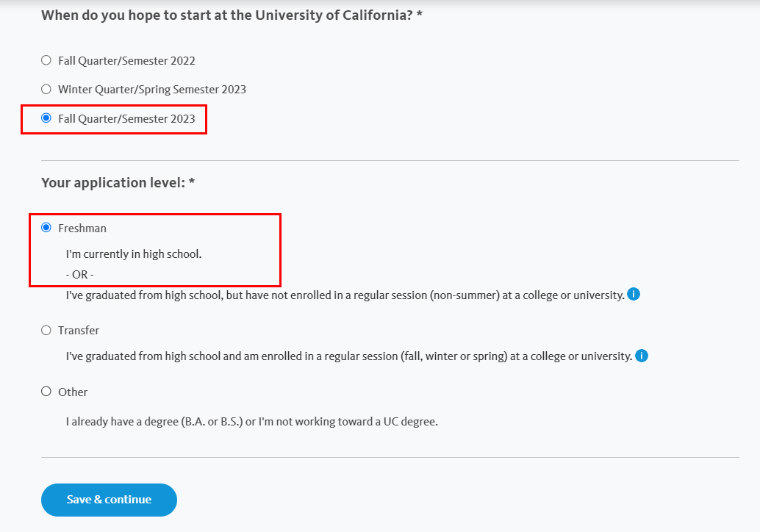
Task: Click the "Fall Quarter/Semester 2022" label text
Action: click(126, 61)
